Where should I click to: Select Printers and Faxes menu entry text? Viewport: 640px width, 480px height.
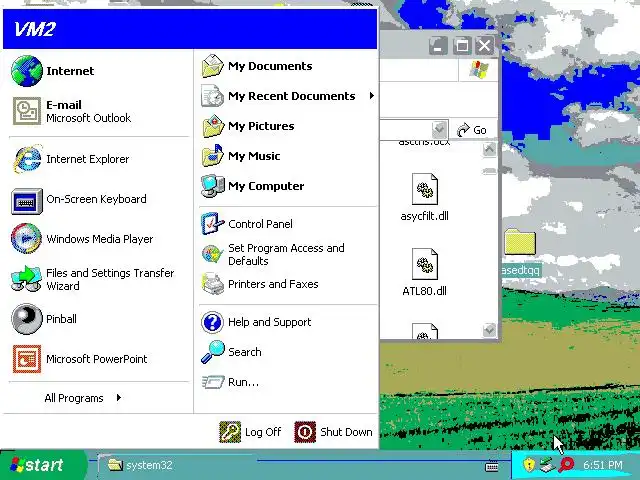tap(273, 284)
